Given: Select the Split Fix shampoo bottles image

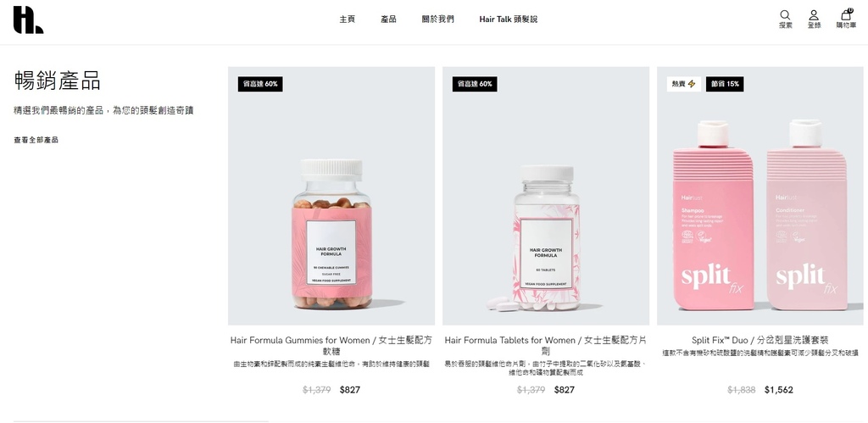Looking at the screenshot, I should pos(759,196).
